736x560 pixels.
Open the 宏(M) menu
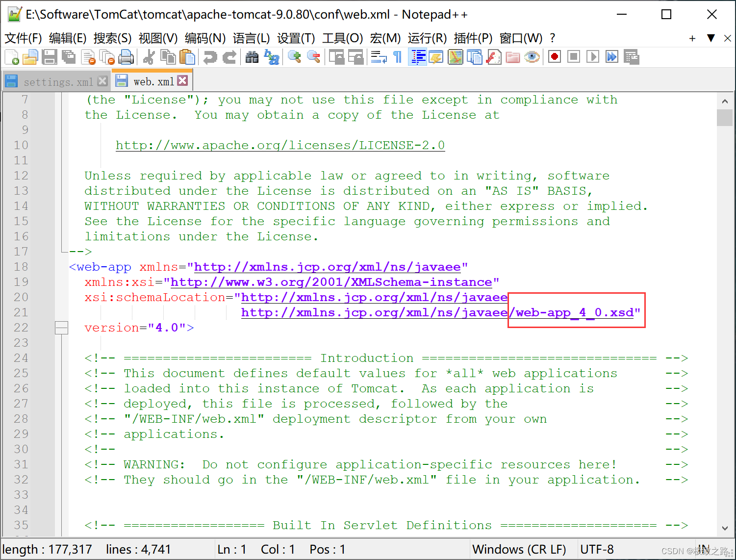pyautogui.click(x=385, y=38)
